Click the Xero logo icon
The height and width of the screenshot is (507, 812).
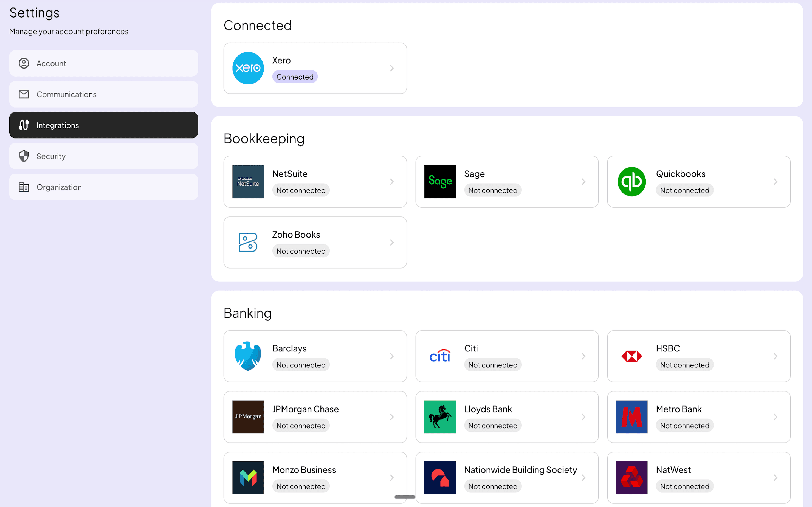coord(248,68)
